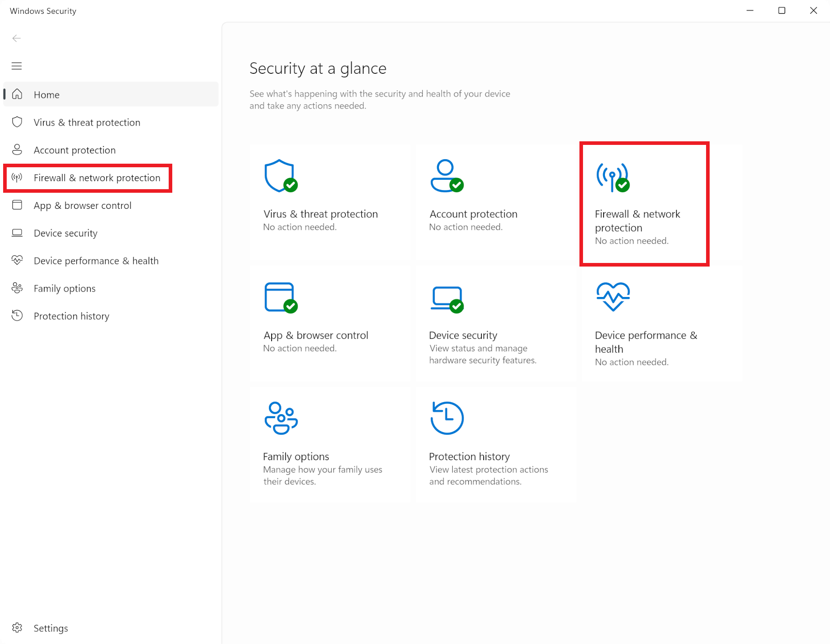Image resolution: width=830 pixels, height=644 pixels.
Task: Open Device performance & health from sidebar
Action: click(96, 260)
